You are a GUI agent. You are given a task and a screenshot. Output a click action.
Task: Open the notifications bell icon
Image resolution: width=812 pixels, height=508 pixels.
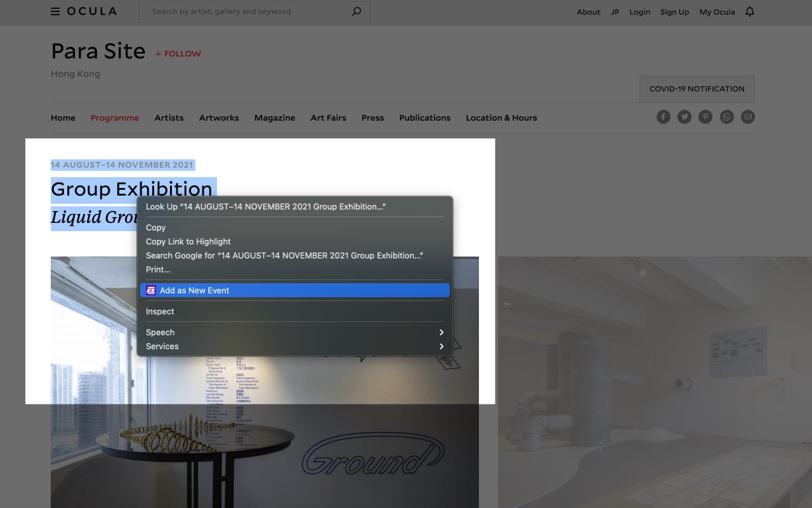(x=750, y=11)
